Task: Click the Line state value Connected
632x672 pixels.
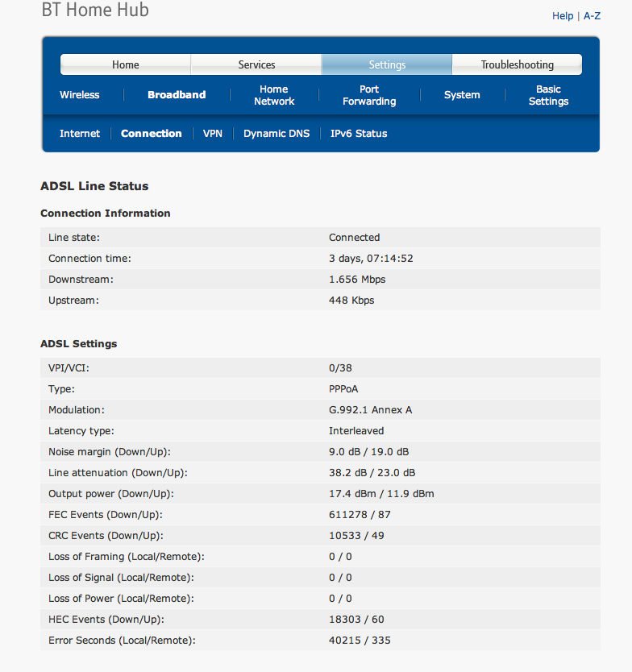Action: (354, 238)
